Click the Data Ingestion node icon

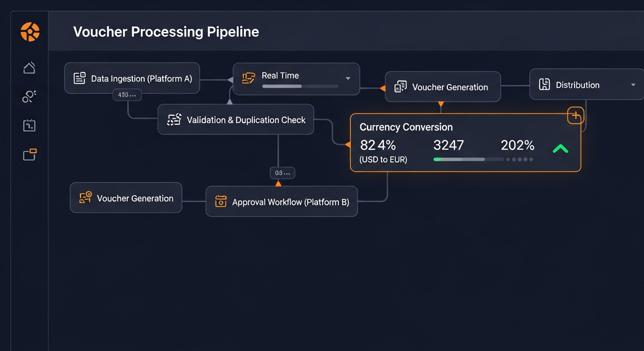(x=80, y=78)
